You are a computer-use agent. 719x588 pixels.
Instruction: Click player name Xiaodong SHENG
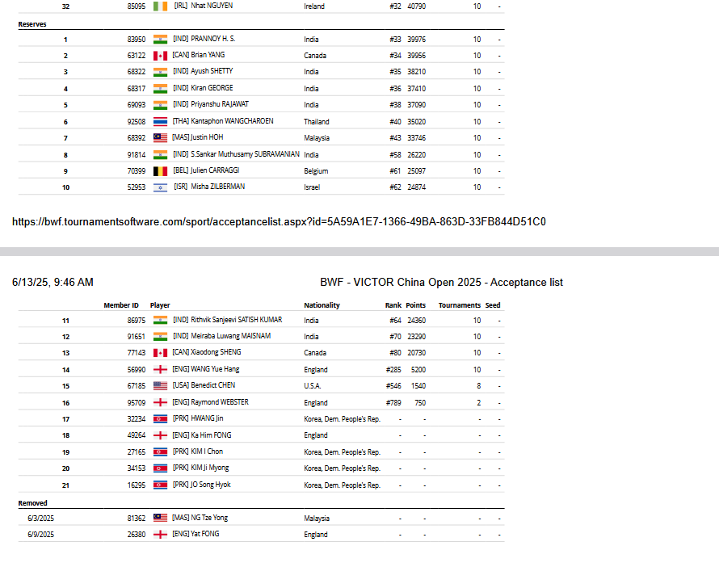point(216,352)
